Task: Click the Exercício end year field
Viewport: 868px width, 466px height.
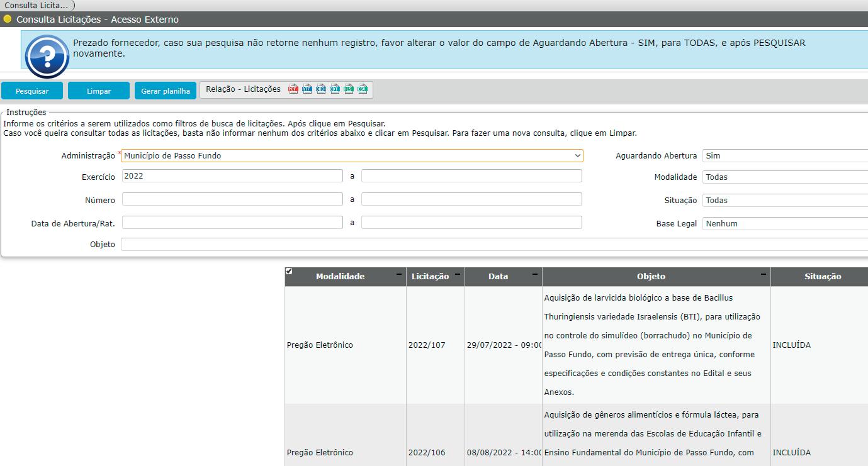Action: [x=471, y=176]
